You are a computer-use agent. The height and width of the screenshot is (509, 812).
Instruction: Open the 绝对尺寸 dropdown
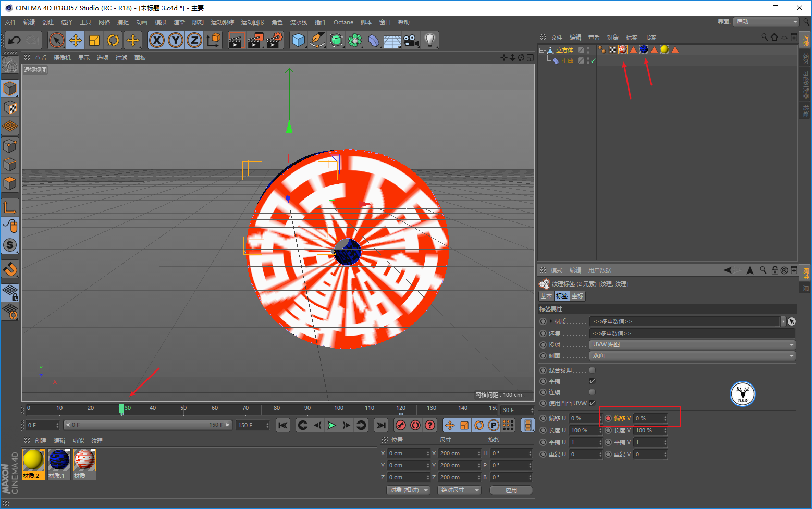click(x=459, y=490)
